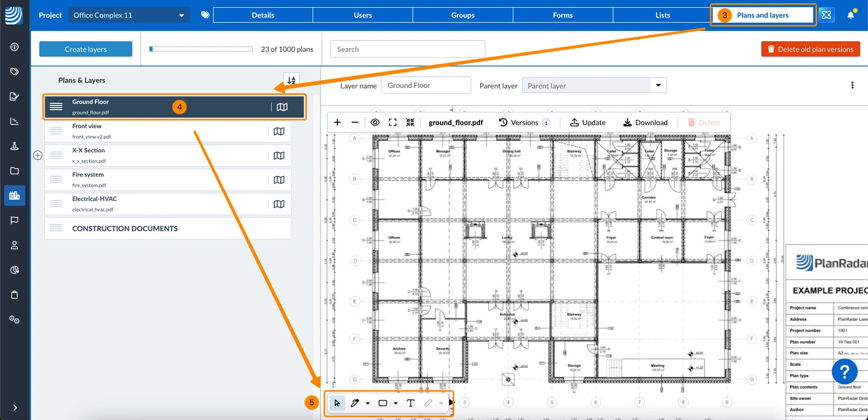Select the Fire system layer row
The width and height of the screenshot is (868, 420).
pos(168,180)
